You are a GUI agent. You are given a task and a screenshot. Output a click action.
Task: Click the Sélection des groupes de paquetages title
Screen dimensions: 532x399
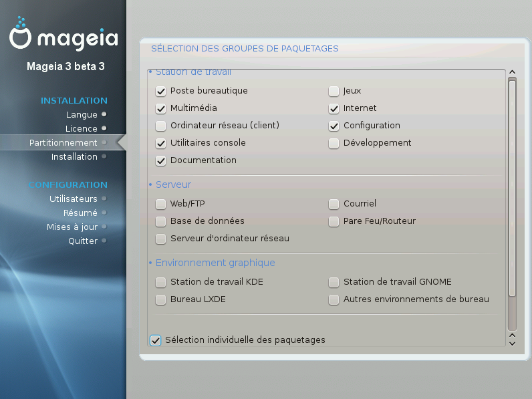245,49
